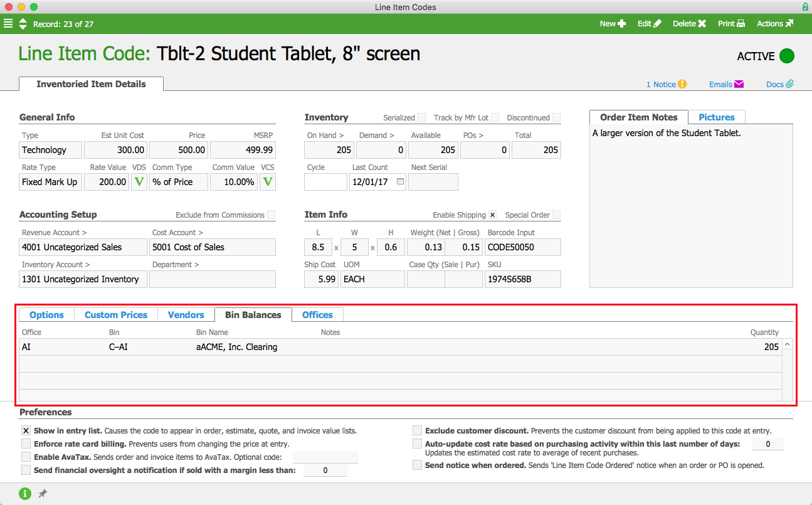Click the lock icon in the title bar

(805, 7)
